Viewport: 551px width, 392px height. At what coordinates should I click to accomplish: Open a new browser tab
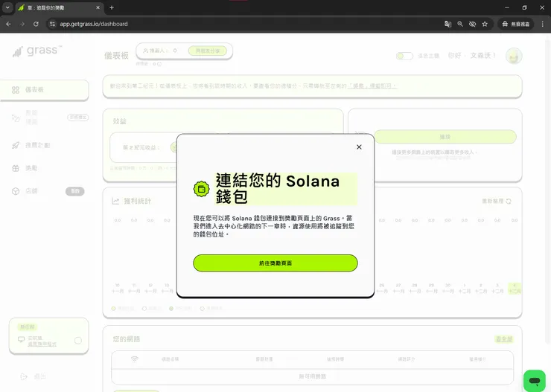click(112, 7)
